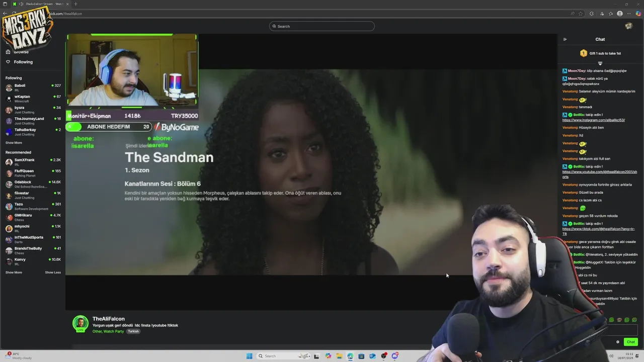Click the Turkish language tag
The width and height of the screenshot is (644, 362).
click(133, 331)
